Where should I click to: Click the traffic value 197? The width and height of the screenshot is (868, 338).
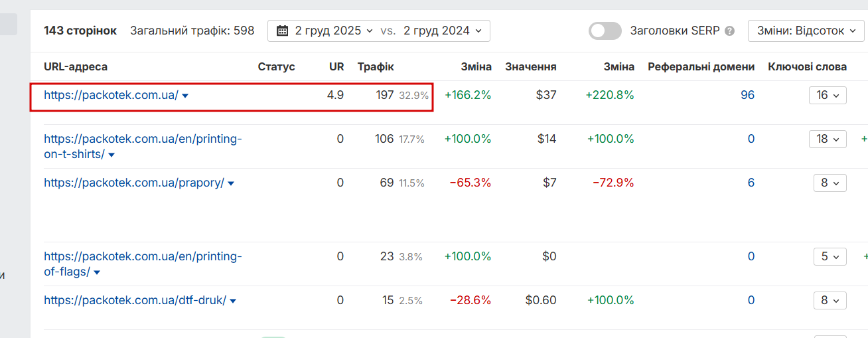click(x=385, y=95)
